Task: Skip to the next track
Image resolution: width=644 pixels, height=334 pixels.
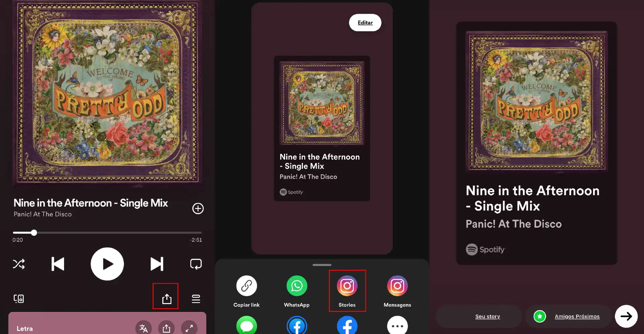Action: [157, 264]
